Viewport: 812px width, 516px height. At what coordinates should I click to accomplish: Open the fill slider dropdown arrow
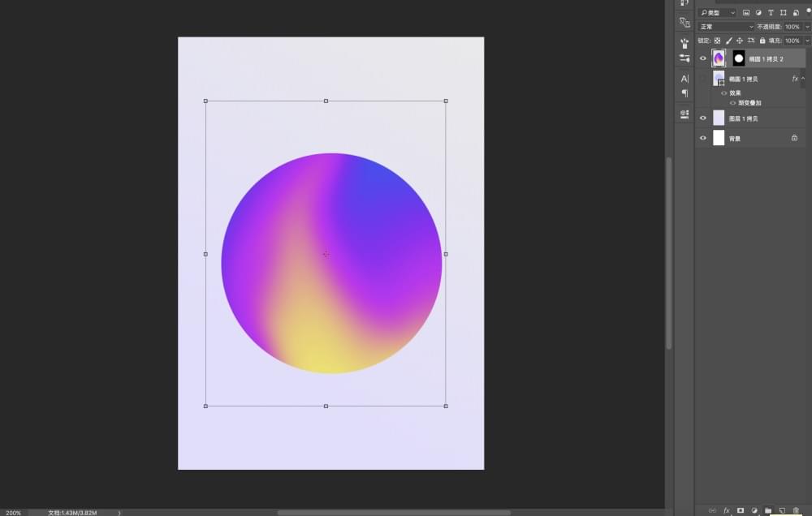coord(807,41)
